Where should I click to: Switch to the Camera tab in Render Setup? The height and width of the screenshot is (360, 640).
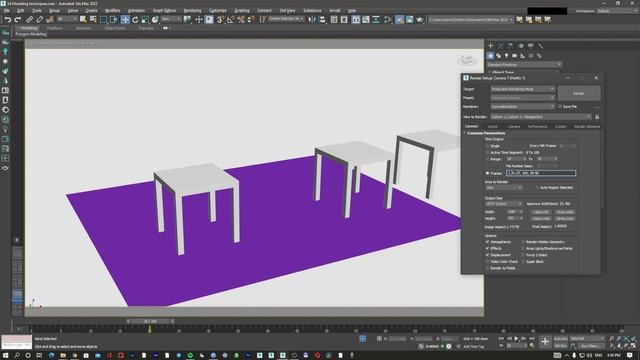(x=514, y=127)
